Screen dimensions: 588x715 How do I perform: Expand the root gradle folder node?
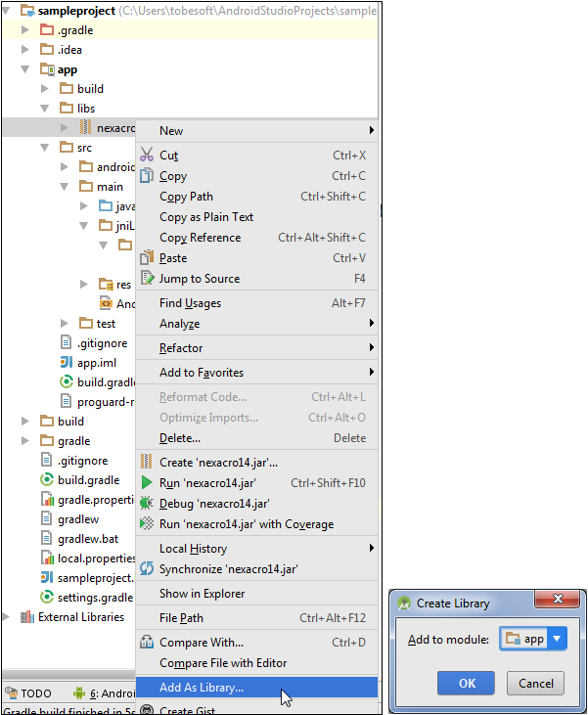pyautogui.click(x=25, y=440)
